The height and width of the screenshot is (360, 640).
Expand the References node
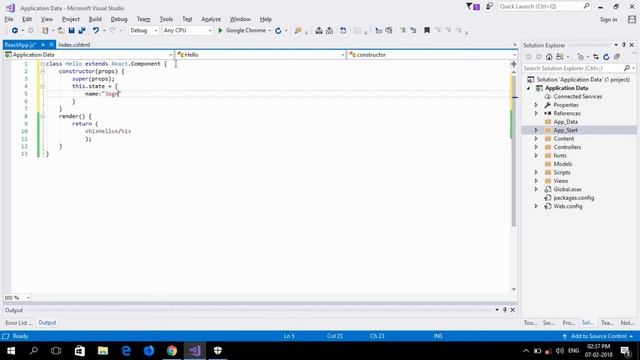click(x=536, y=113)
